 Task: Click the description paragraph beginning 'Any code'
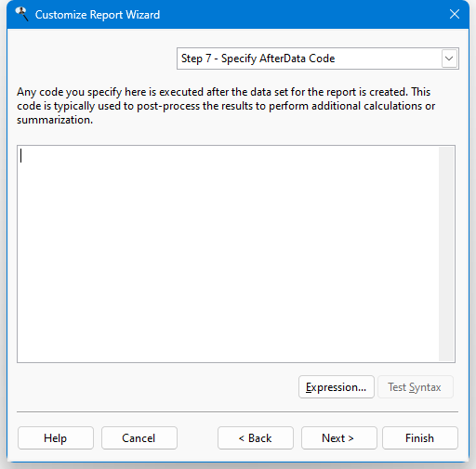(226, 106)
